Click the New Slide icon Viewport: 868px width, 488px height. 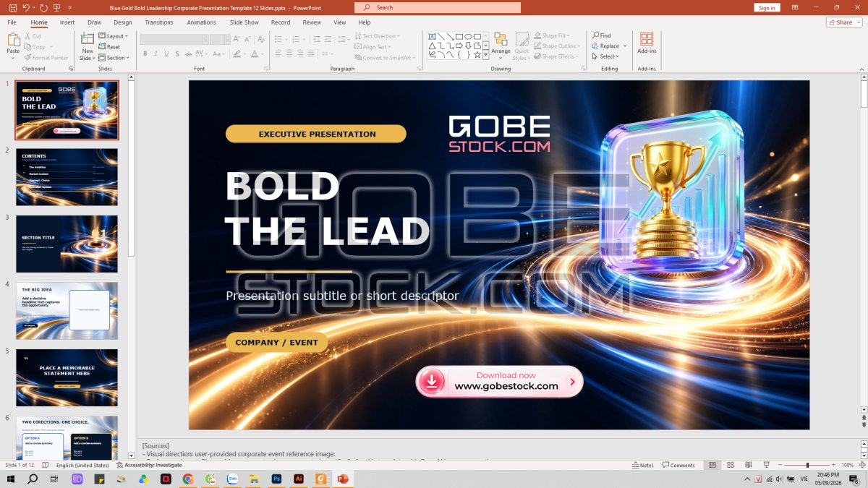88,40
